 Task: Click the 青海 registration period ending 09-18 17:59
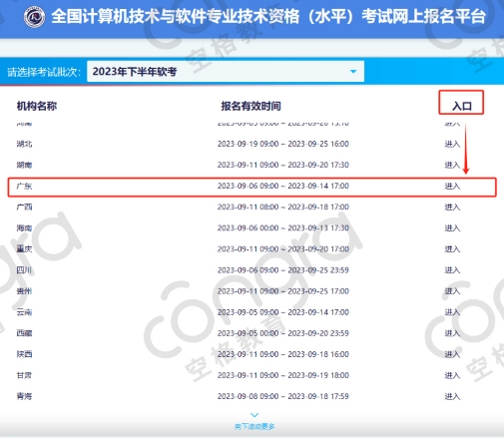pos(283,396)
